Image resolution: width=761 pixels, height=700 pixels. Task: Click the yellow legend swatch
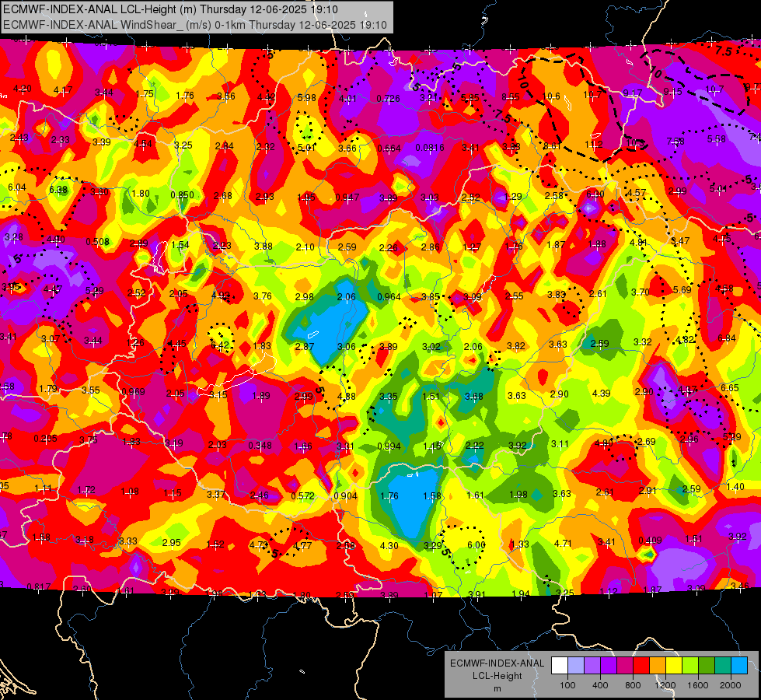pos(674,666)
